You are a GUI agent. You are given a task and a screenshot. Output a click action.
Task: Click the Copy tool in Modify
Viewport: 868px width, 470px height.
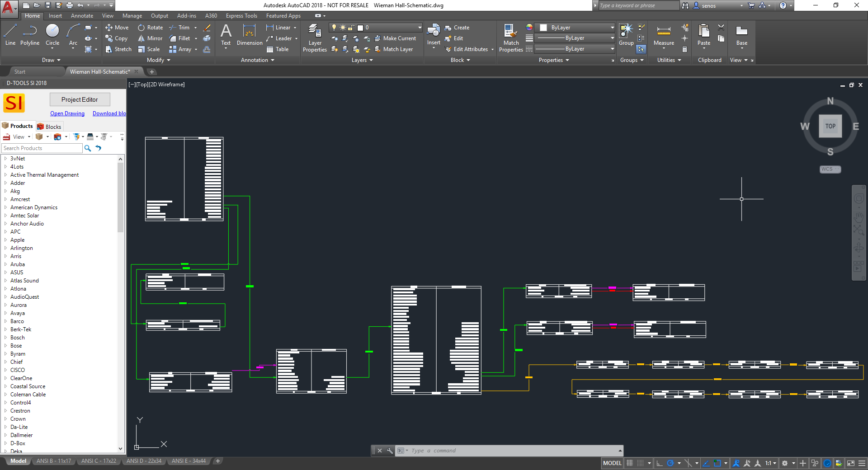point(117,38)
